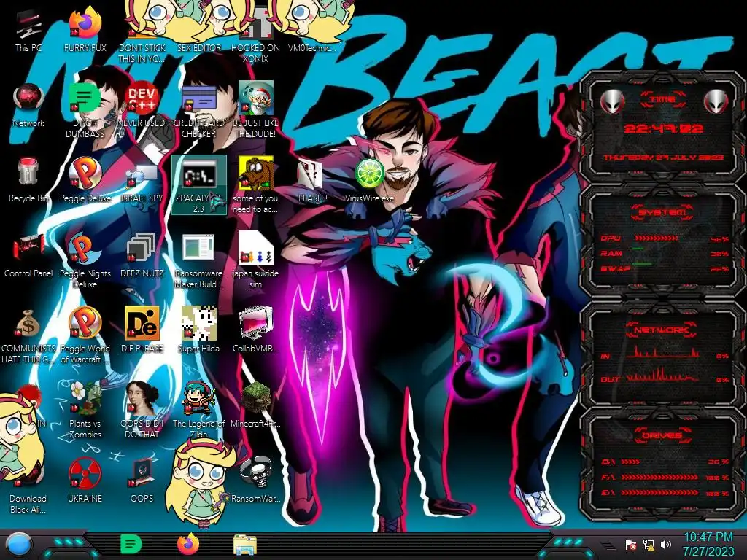747x560 pixels.
Task: Open the CollabVMB... monitor icon
Action: click(255, 330)
